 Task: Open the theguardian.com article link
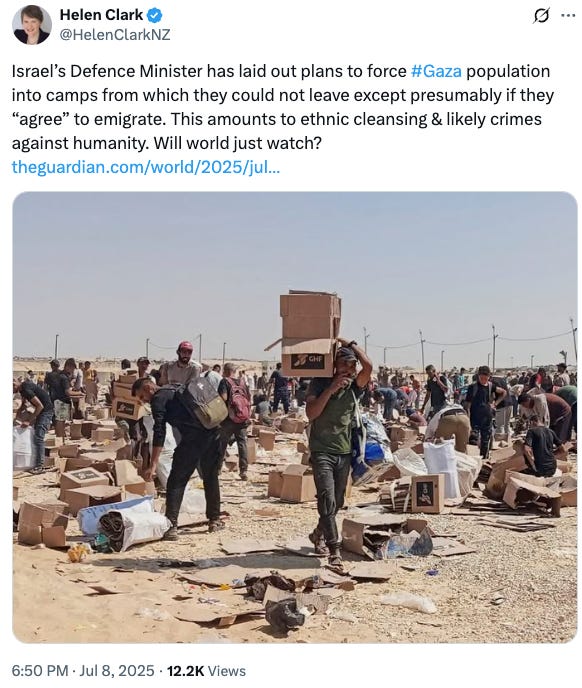[145, 167]
